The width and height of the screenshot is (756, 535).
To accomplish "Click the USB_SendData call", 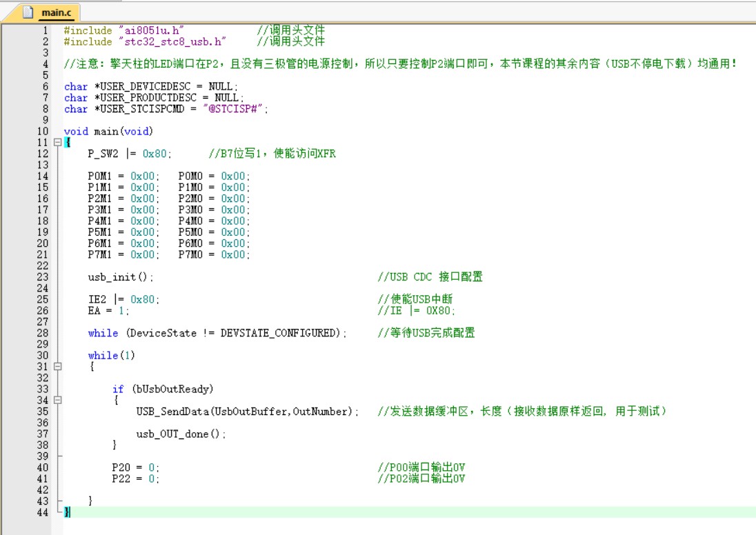I will pos(248,412).
